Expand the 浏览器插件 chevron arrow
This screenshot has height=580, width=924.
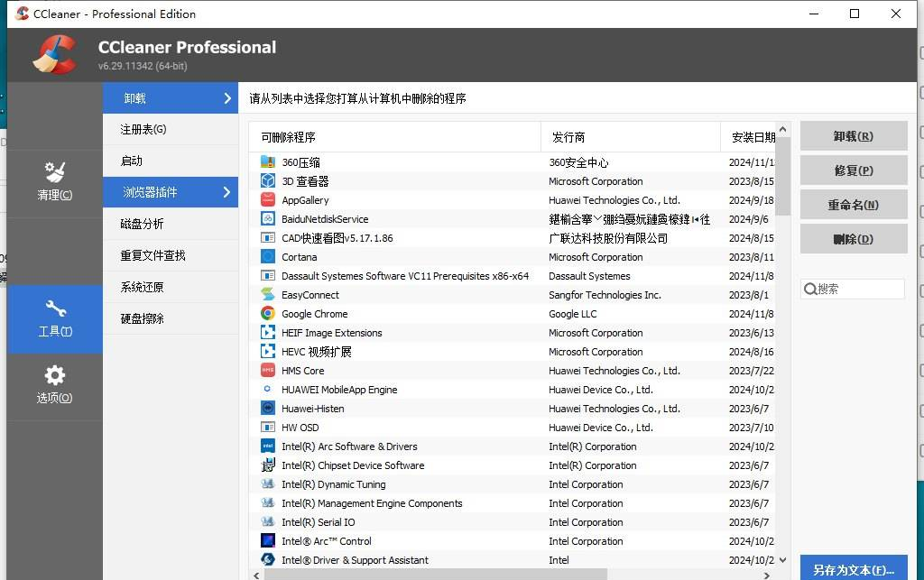click(227, 192)
